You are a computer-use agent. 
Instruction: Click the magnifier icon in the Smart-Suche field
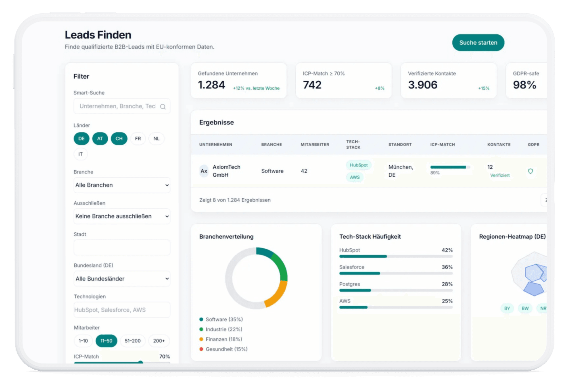163,106
